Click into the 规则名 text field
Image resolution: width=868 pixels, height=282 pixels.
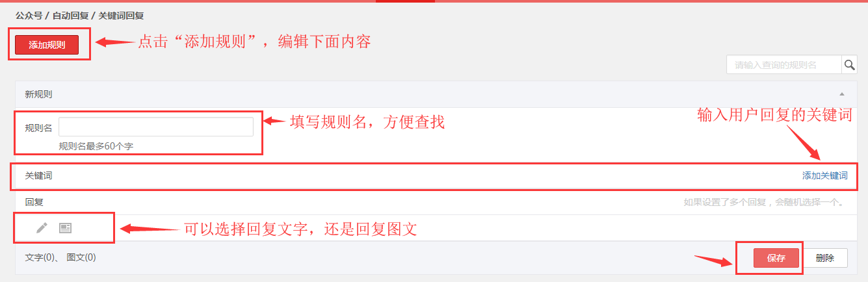(x=156, y=127)
